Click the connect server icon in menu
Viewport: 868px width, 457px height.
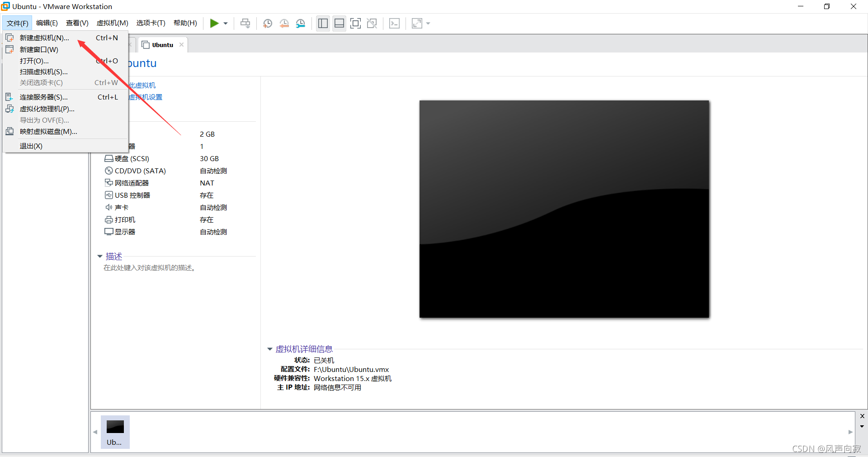pos(9,97)
